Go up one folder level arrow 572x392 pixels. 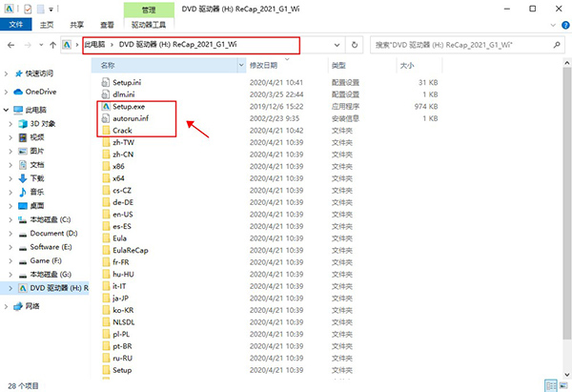tap(52, 45)
